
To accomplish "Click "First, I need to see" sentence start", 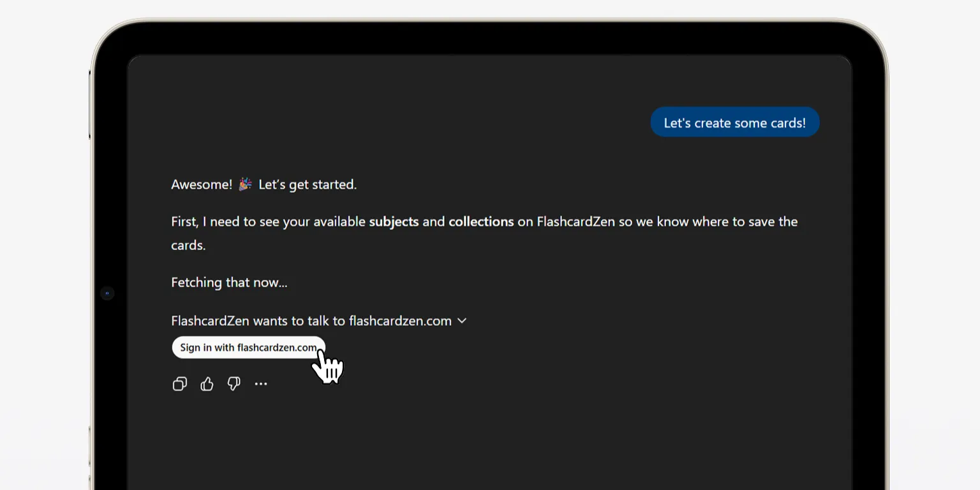I will (x=230, y=221).
